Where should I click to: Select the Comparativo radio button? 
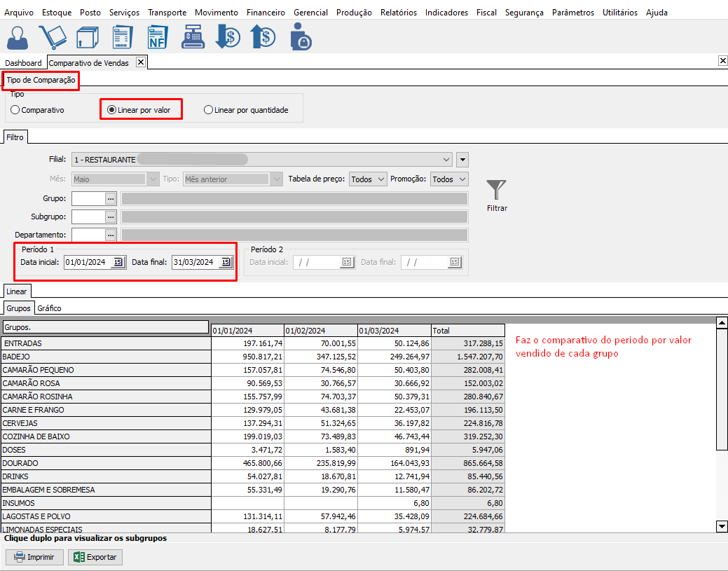15,110
